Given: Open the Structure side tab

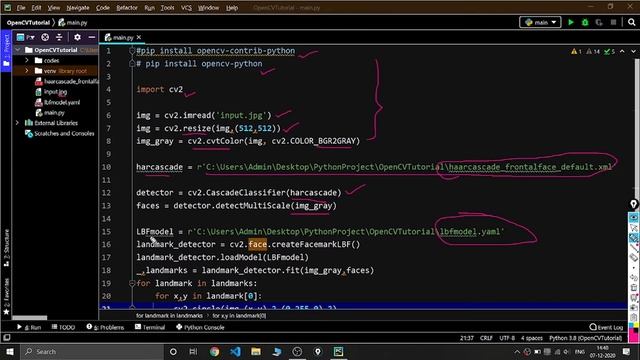Looking at the screenshot, I should (6, 248).
